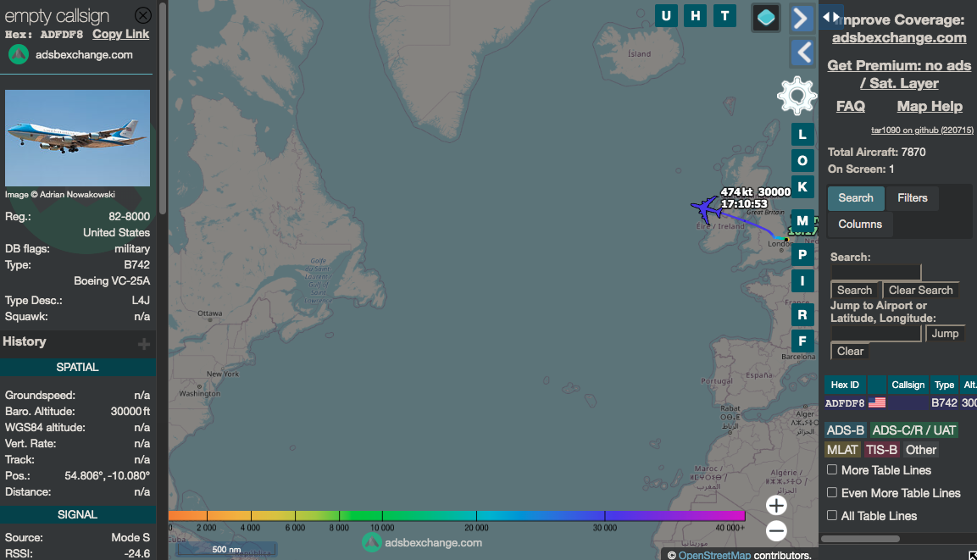Image resolution: width=977 pixels, height=560 pixels.
Task: Toggle the TIS-B source filter
Action: 881,450
